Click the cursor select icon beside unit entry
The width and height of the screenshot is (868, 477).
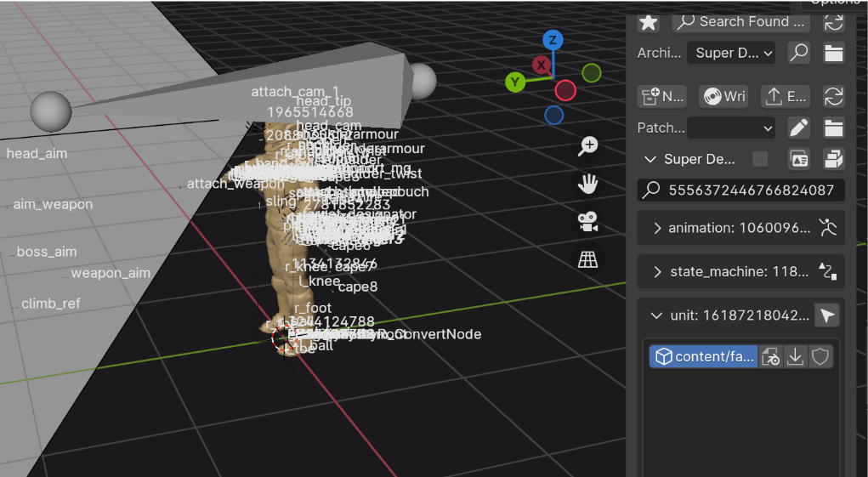click(827, 315)
